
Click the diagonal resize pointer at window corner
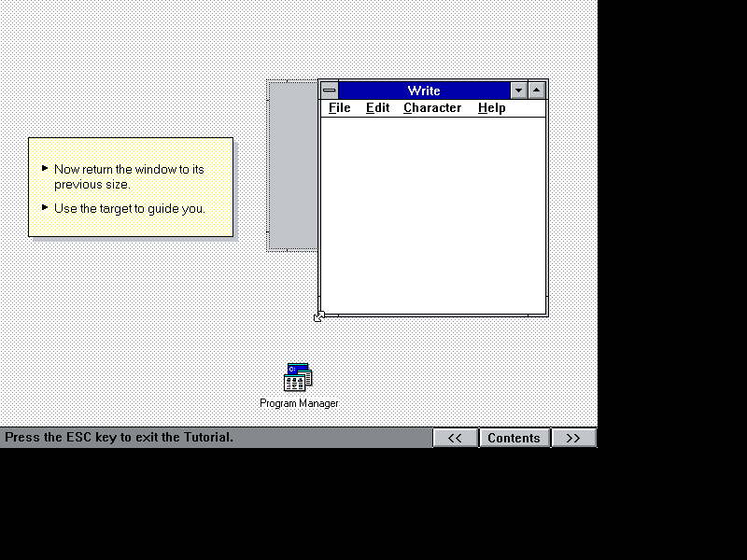(318, 317)
